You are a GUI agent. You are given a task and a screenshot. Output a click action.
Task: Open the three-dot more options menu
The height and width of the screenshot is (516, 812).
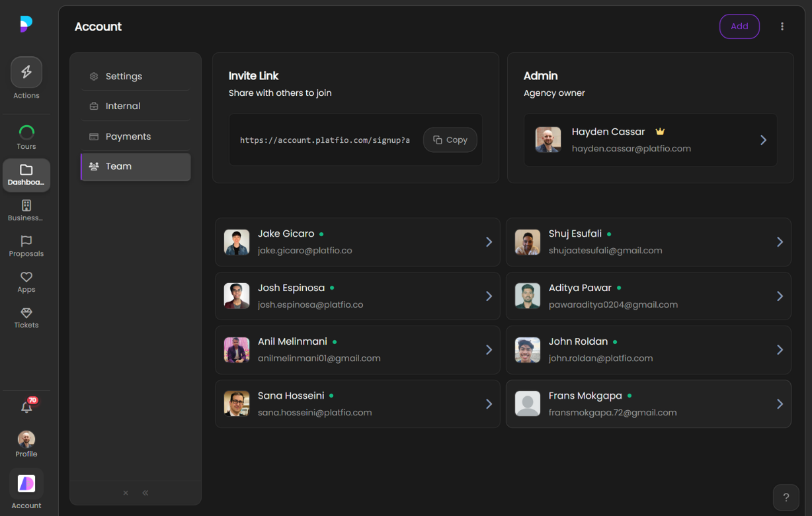(782, 26)
